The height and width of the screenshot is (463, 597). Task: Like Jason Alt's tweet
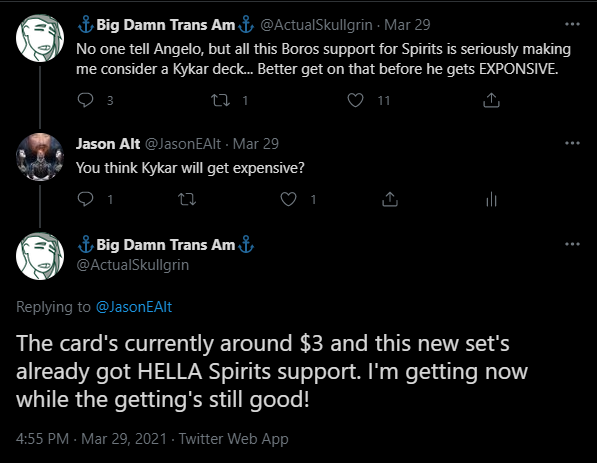click(x=288, y=199)
